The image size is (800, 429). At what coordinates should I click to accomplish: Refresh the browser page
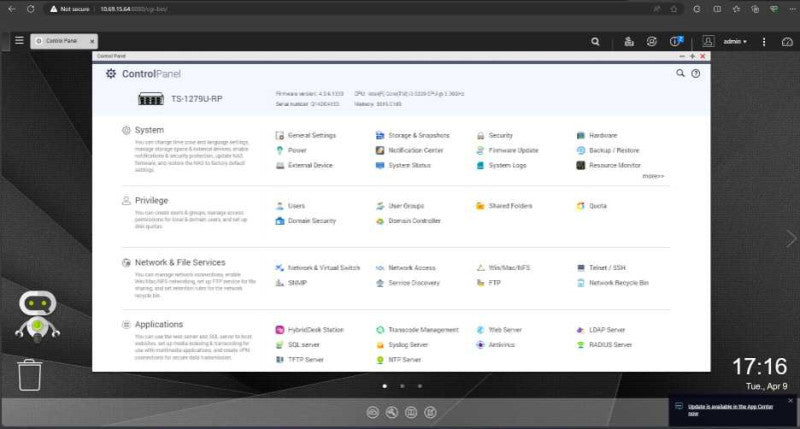click(x=31, y=9)
